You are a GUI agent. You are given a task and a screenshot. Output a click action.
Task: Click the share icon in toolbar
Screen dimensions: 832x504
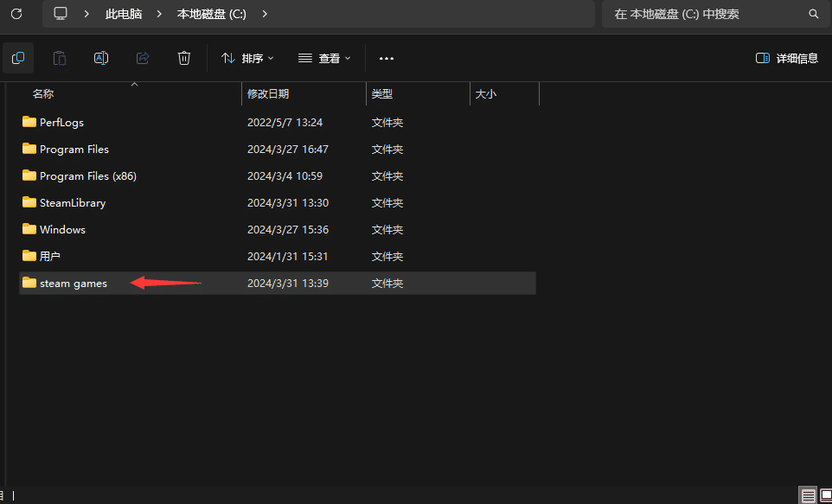click(143, 58)
